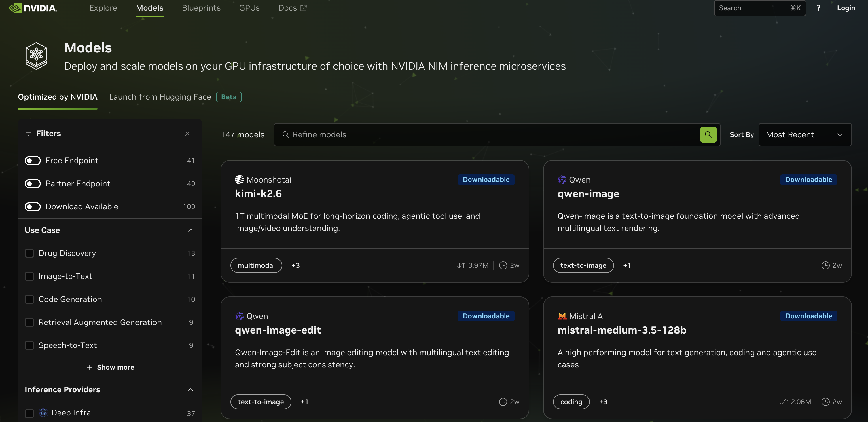This screenshot has height=422, width=868.
Task: Click the Downloadable badge on qwen-image card
Action: pos(808,180)
